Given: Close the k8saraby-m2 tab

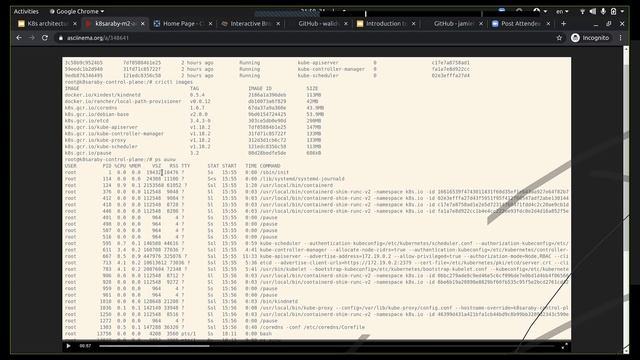Looking at the screenshot, I should coord(142,24).
